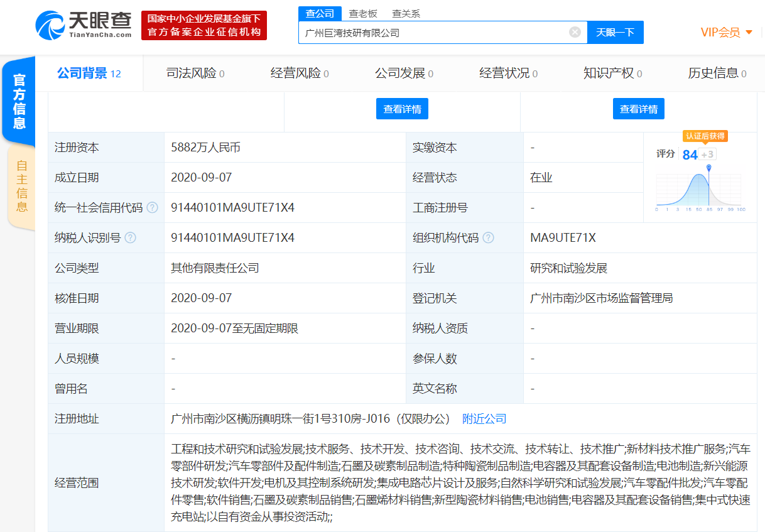Open help for 组织机构代码
The height and width of the screenshot is (532, 765).
pyautogui.click(x=488, y=238)
